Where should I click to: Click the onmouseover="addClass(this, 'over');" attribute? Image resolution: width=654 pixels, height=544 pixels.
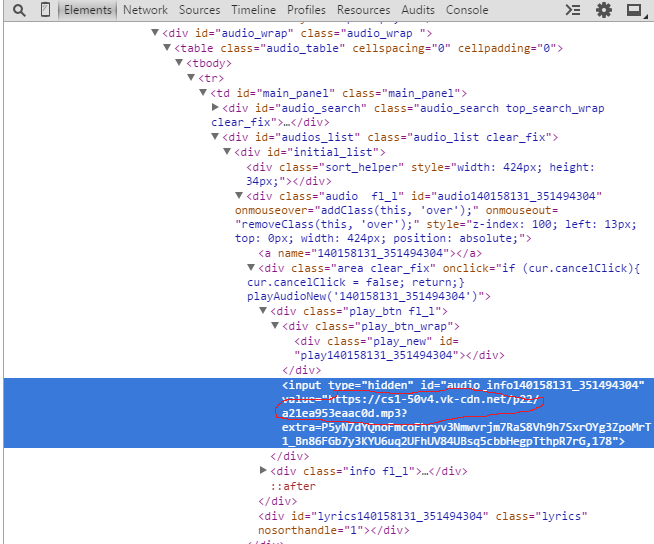pos(357,210)
